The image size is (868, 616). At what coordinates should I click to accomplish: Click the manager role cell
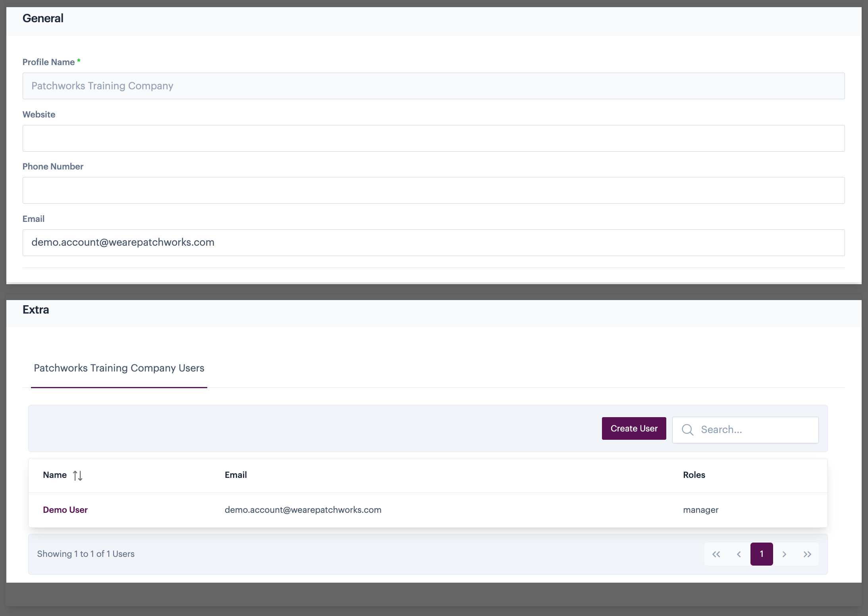[700, 510]
